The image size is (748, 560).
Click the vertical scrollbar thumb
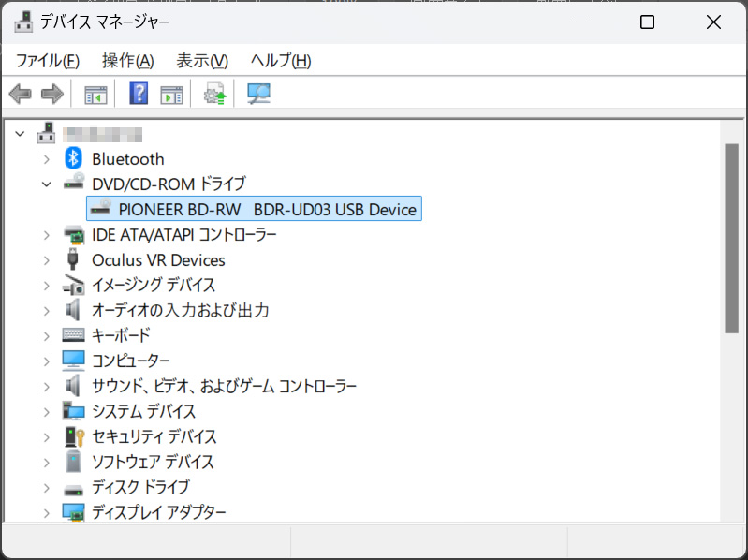pyautogui.click(x=731, y=239)
